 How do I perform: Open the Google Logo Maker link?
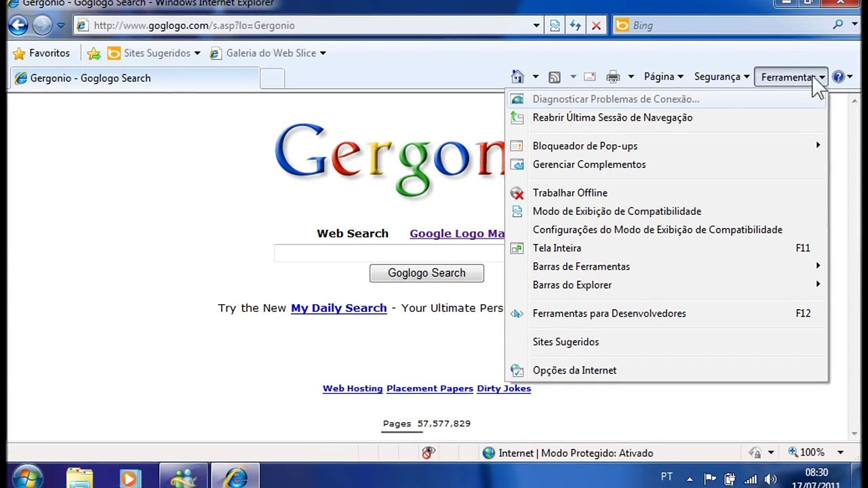click(457, 233)
